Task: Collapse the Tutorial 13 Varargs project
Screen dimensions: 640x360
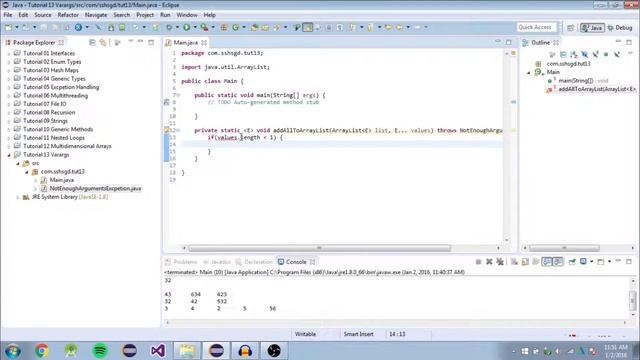Action: (x=9, y=155)
